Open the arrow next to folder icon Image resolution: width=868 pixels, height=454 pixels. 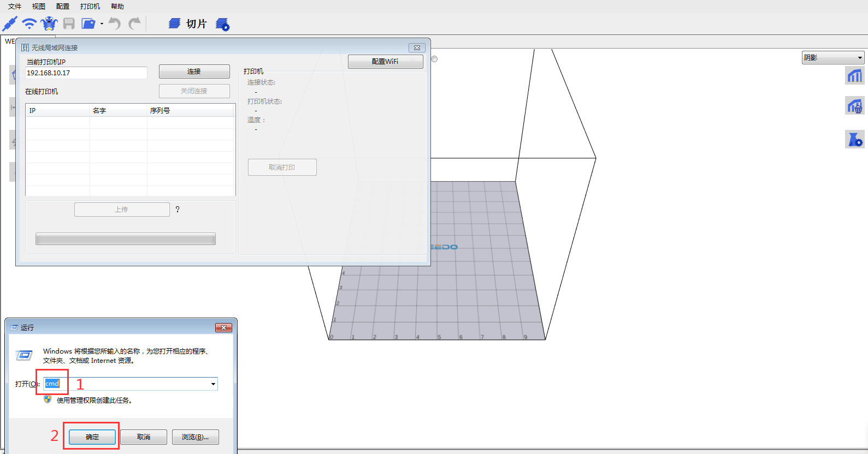tap(102, 24)
